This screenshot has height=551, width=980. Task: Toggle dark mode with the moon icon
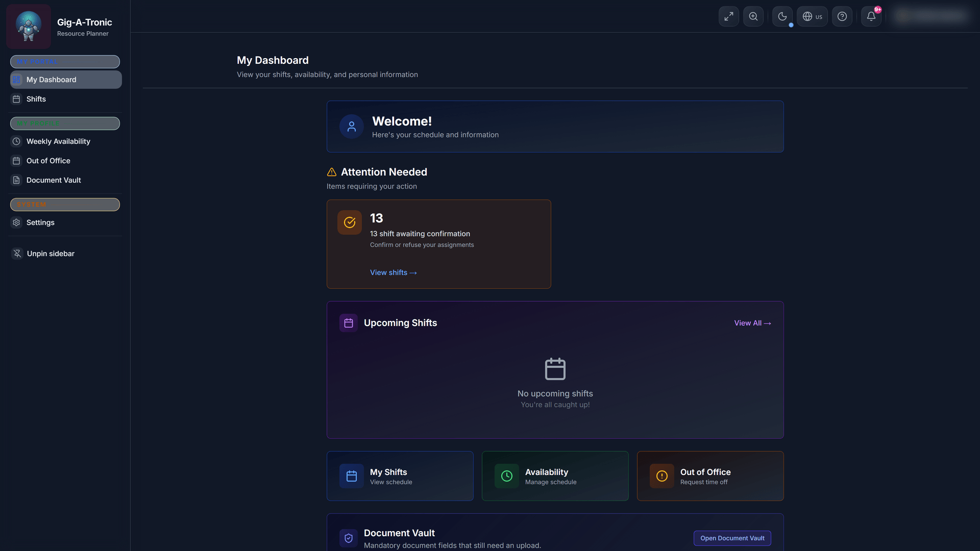(782, 16)
